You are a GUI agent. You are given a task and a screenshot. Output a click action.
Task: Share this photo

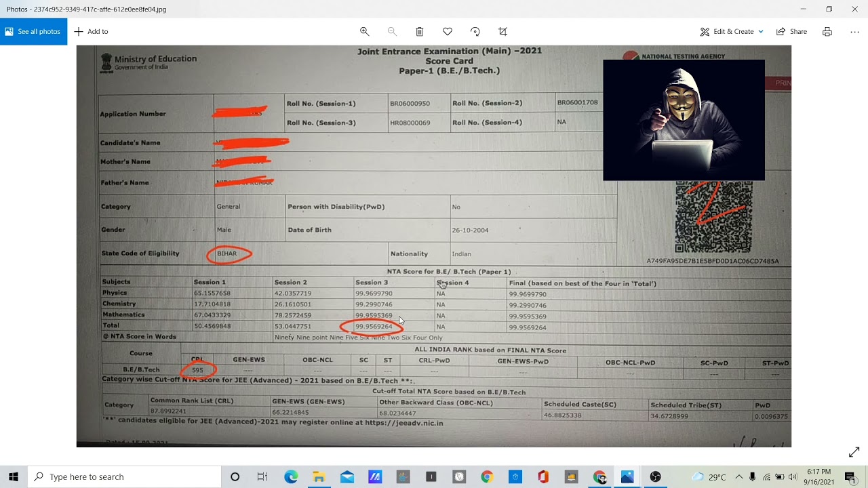coord(791,31)
